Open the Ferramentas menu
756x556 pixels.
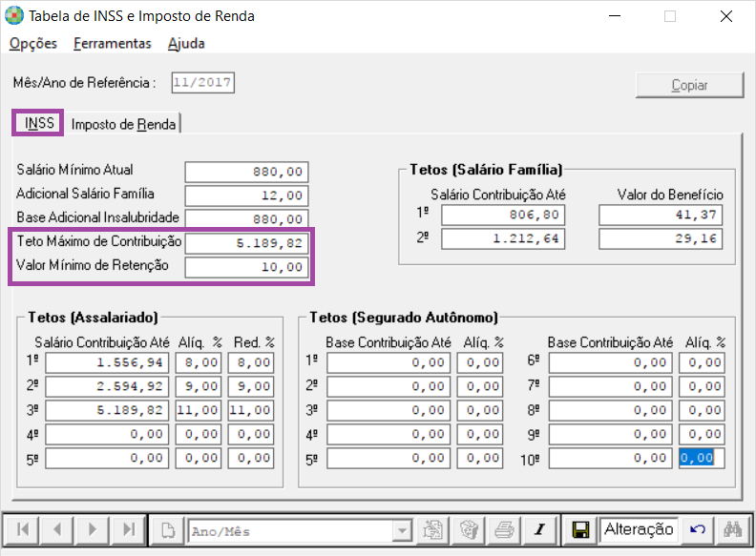tap(113, 43)
